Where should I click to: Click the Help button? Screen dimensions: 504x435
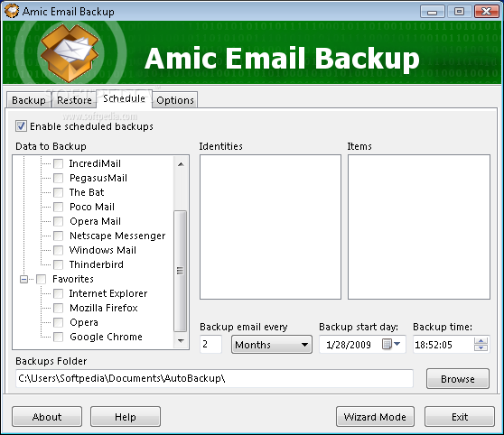pyautogui.click(x=126, y=417)
